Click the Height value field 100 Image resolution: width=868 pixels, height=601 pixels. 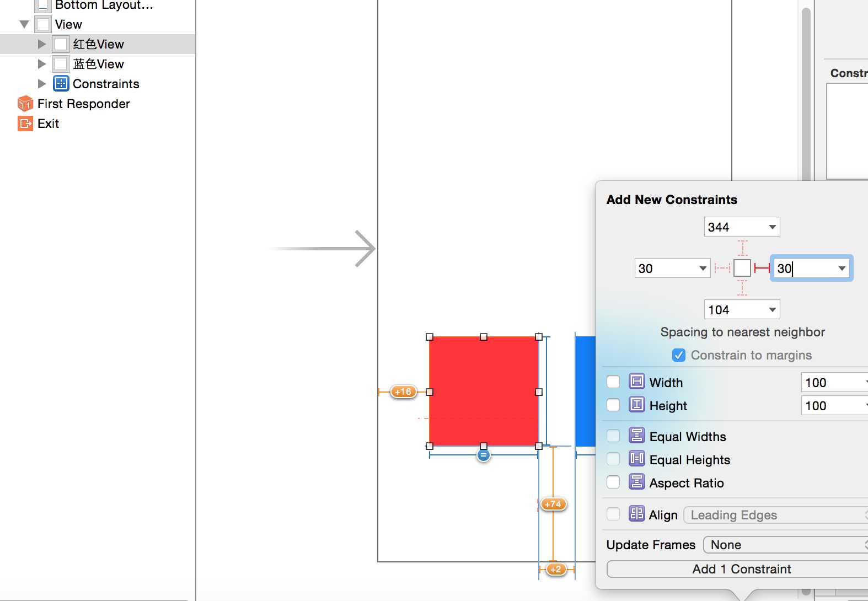click(834, 406)
